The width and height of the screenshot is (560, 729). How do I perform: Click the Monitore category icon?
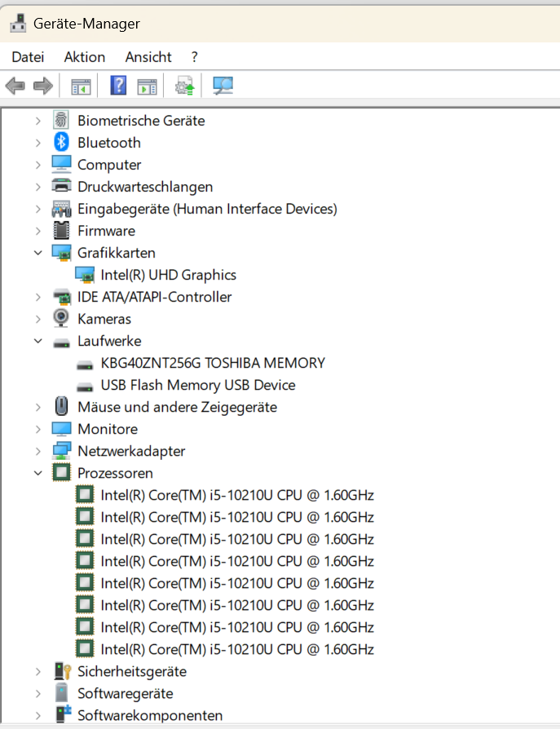61,429
